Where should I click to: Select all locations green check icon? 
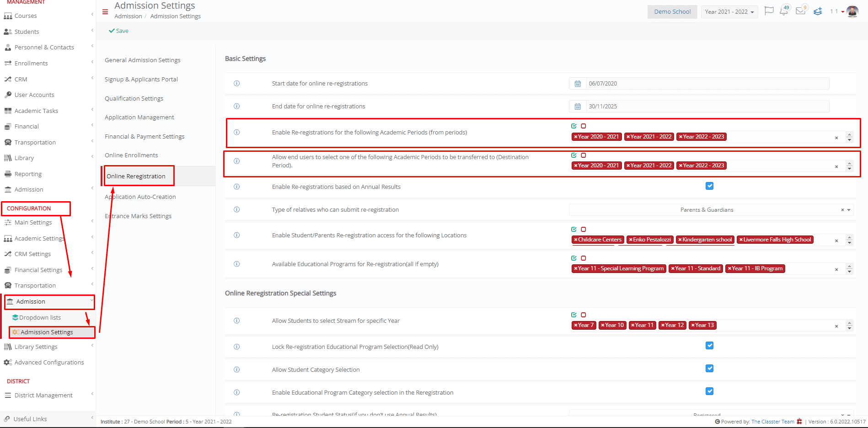click(574, 230)
